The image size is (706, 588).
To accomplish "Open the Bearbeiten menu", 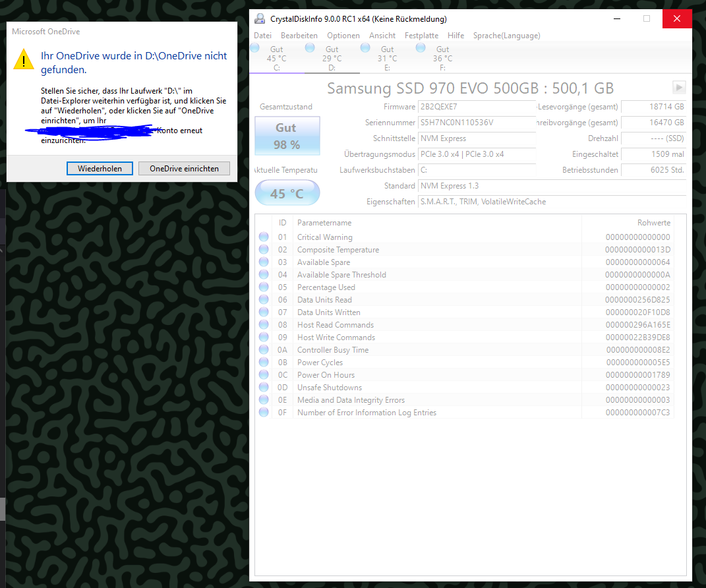I will click(x=299, y=36).
